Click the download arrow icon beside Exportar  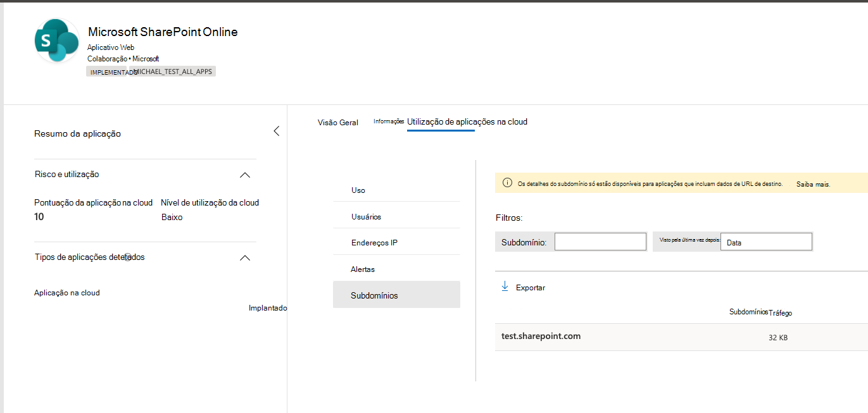tap(505, 287)
